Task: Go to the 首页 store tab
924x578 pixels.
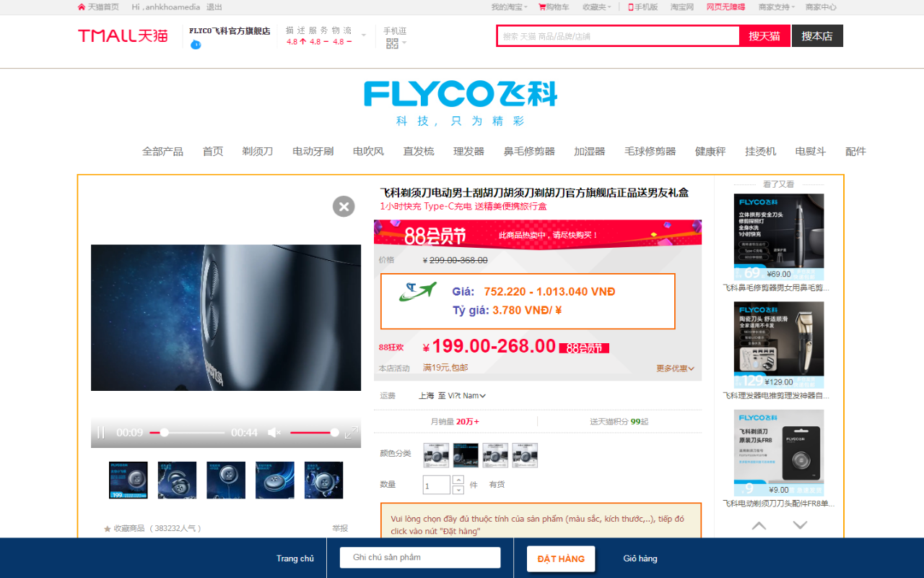Action: point(213,152)
